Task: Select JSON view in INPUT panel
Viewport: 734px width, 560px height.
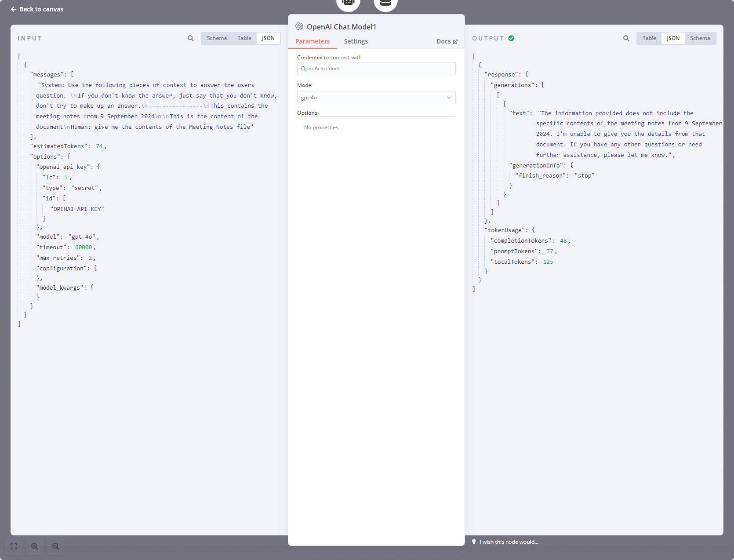Action: coord(268,38)
